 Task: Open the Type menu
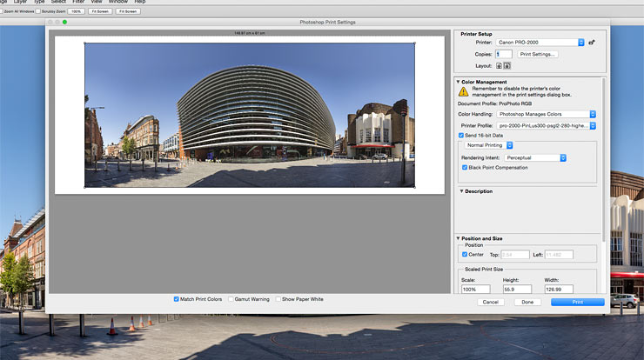coord(39,2)
